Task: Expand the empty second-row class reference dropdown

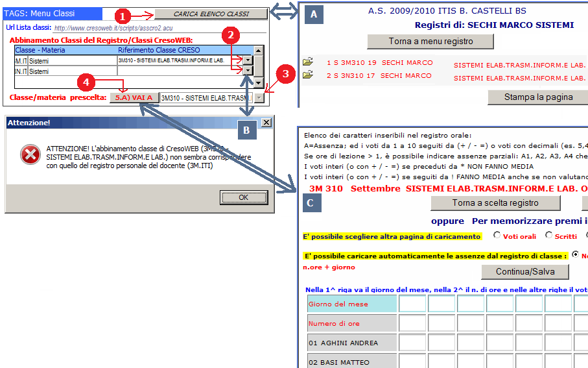Action: pyautogui.click(x=248, y=71)
